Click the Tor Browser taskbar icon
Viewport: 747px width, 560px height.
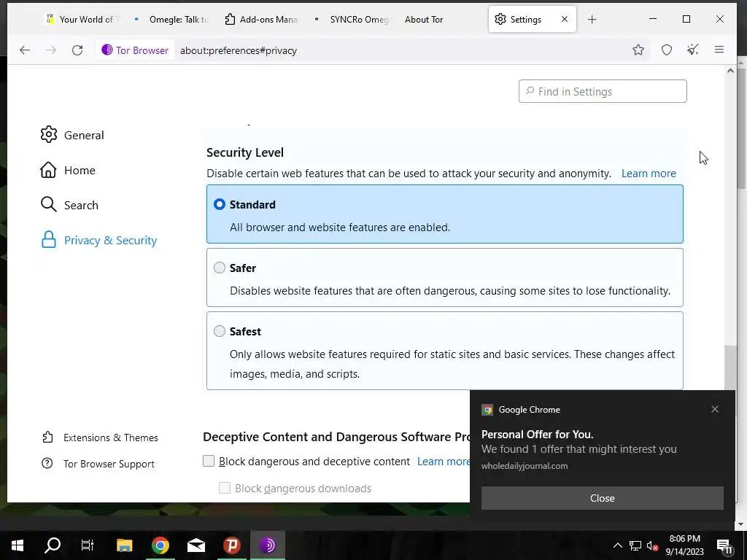[x=268, y=545]
